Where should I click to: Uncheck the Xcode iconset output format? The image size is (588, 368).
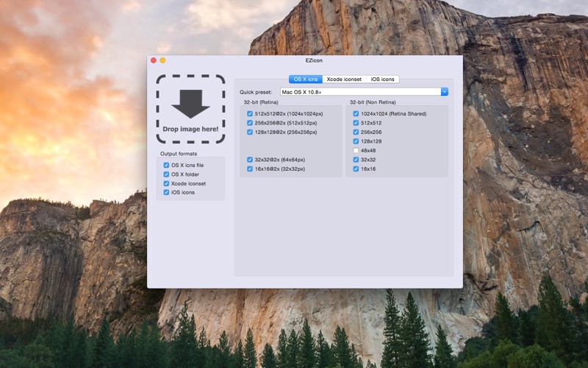(x=166, y=183)
